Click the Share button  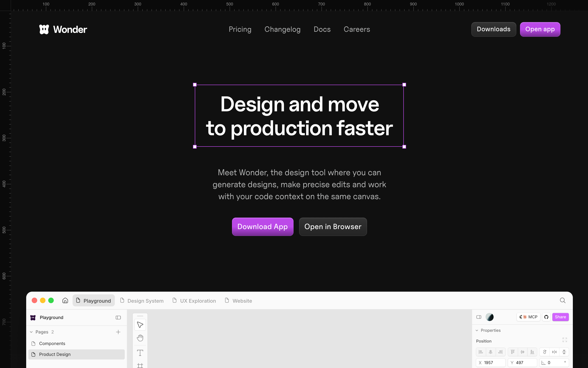[560, 317]
